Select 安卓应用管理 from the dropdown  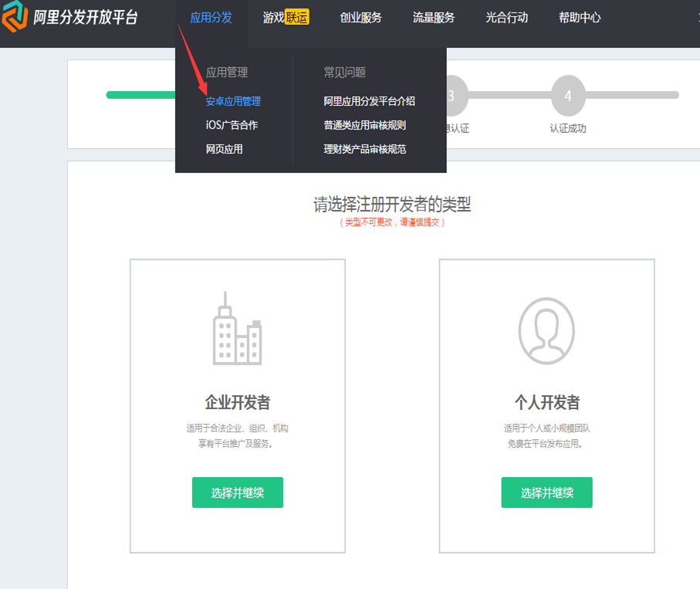coord(233,101)
